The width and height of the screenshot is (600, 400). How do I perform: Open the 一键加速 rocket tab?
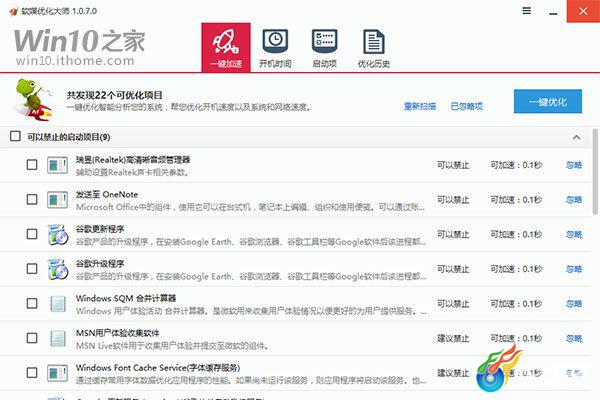226,47
